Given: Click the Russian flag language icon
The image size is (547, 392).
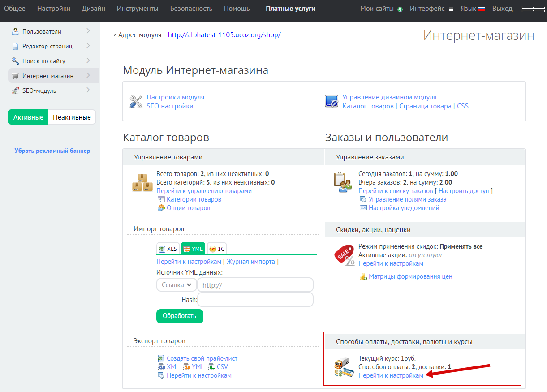Looking at the screenshot, I should [x=482, y=9].
